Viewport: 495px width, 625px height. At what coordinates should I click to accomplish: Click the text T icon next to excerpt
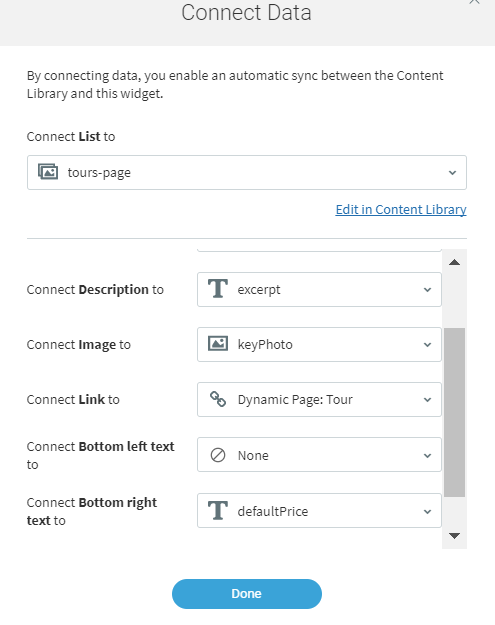click(218, 289)
